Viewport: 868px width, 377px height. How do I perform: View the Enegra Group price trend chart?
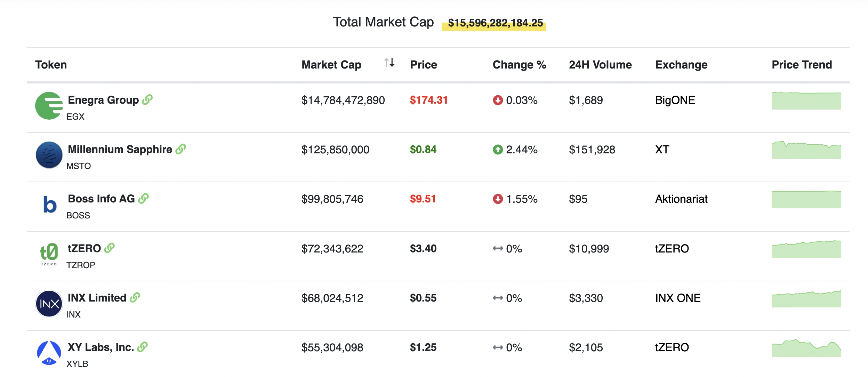(x=806, y=101)
